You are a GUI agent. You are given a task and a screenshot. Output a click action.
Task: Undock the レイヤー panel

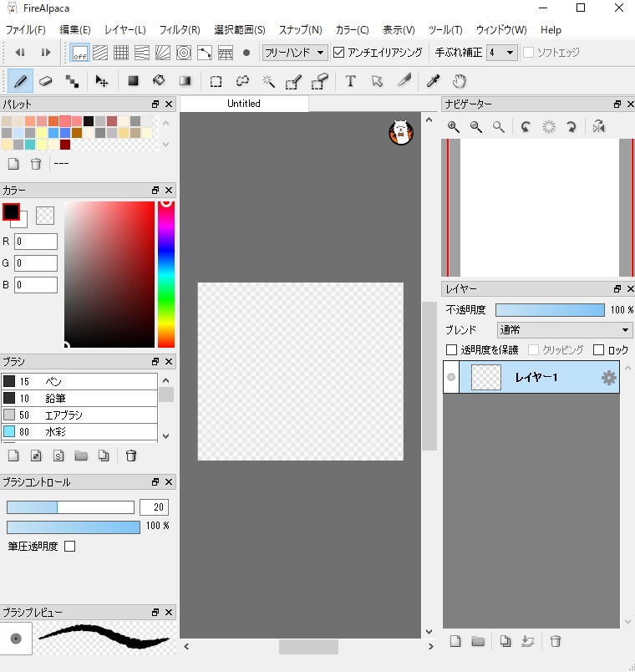(x=617, y=288)
